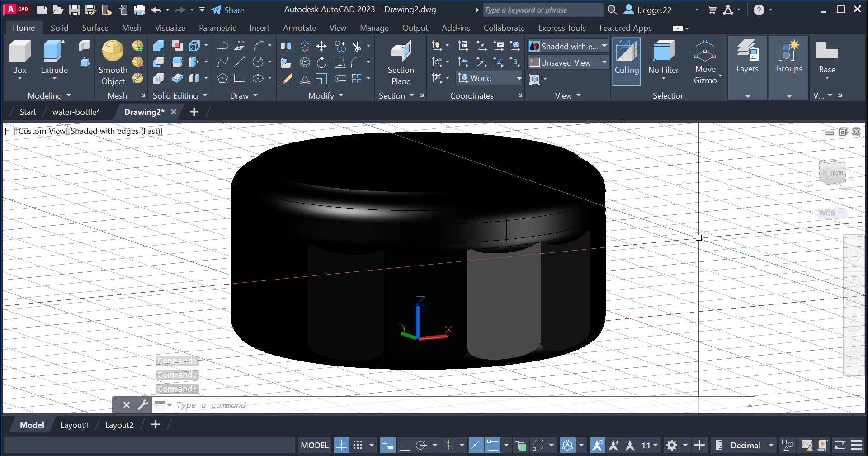Click the FRONT face of ViewCube
The image size is (868, 456).
pyautogui.click(x=836, y=173)
